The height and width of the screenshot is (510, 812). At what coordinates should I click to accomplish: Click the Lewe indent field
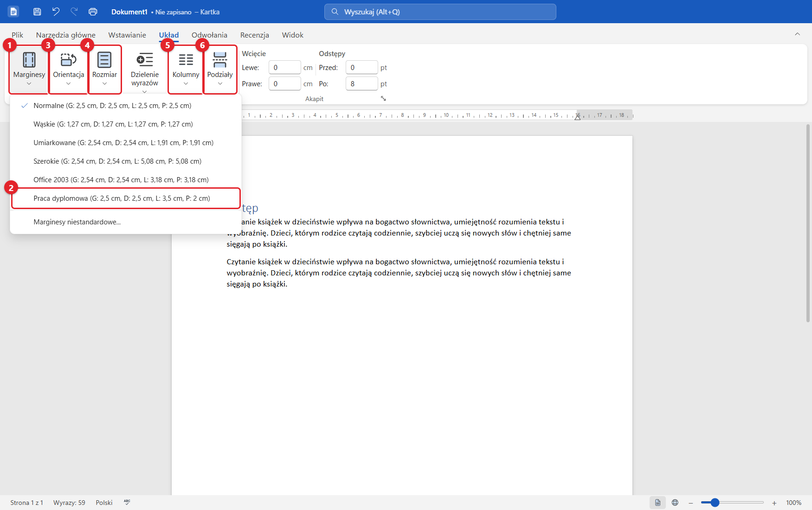point(284,68)
